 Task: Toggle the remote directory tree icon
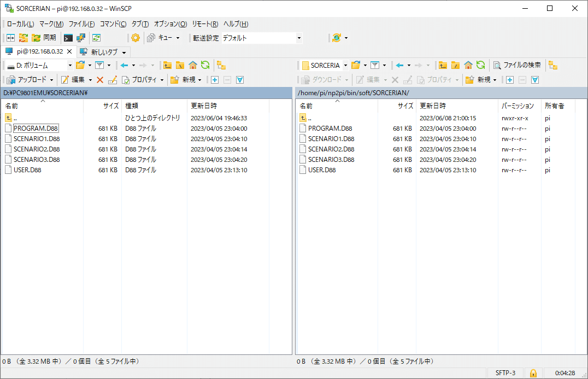[552, 65]
